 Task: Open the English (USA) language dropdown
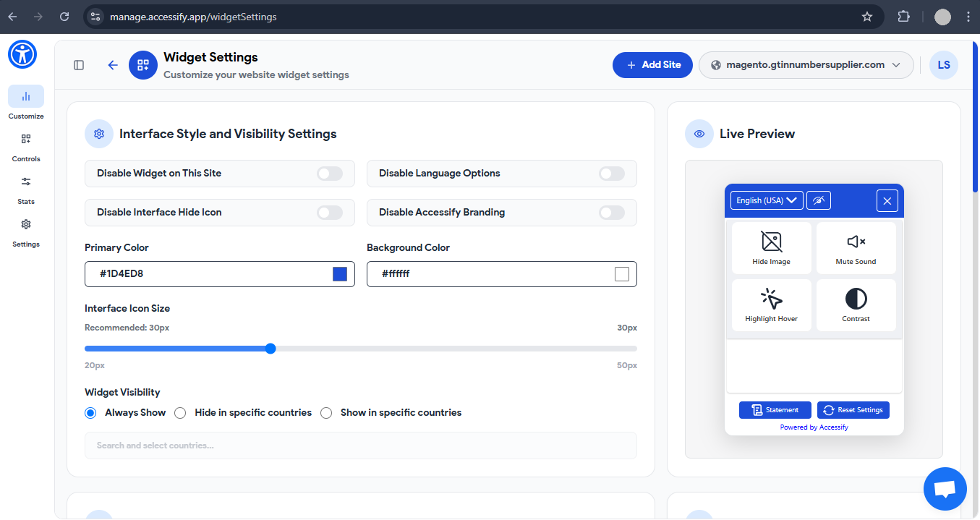click(x=766, y=200)
